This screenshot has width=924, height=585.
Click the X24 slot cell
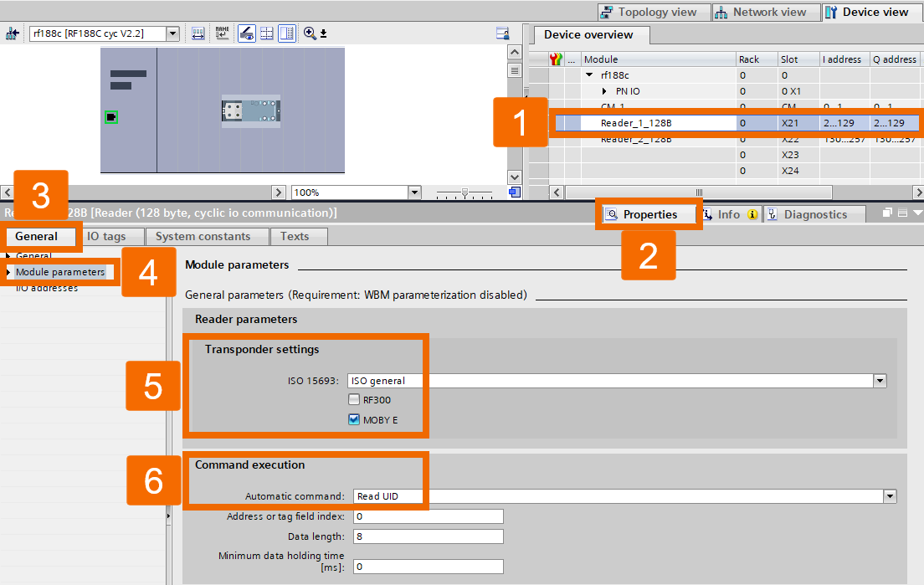pos(798,171)
